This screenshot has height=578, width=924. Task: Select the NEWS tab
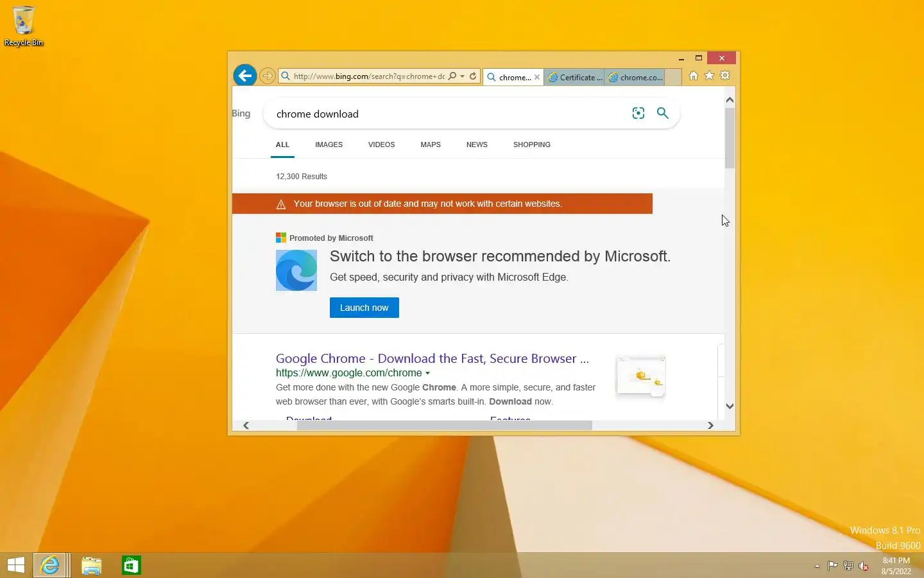tap(477, 144)
